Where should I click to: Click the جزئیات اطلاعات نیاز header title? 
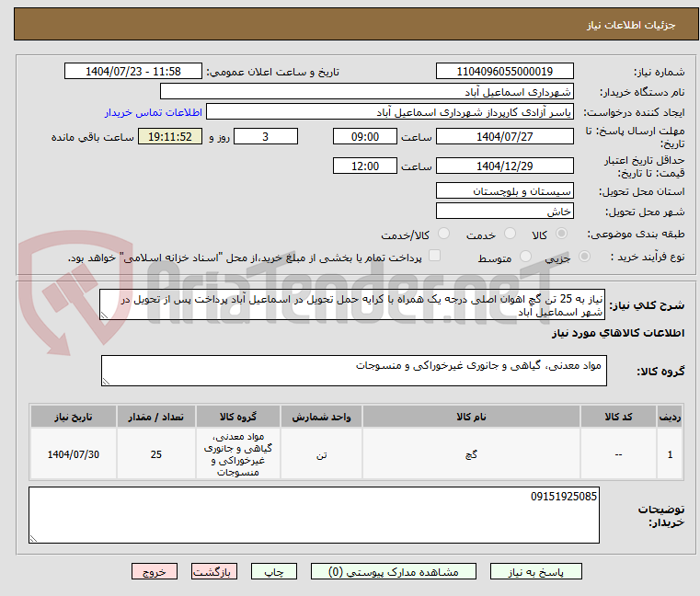[x=630, y=25]
